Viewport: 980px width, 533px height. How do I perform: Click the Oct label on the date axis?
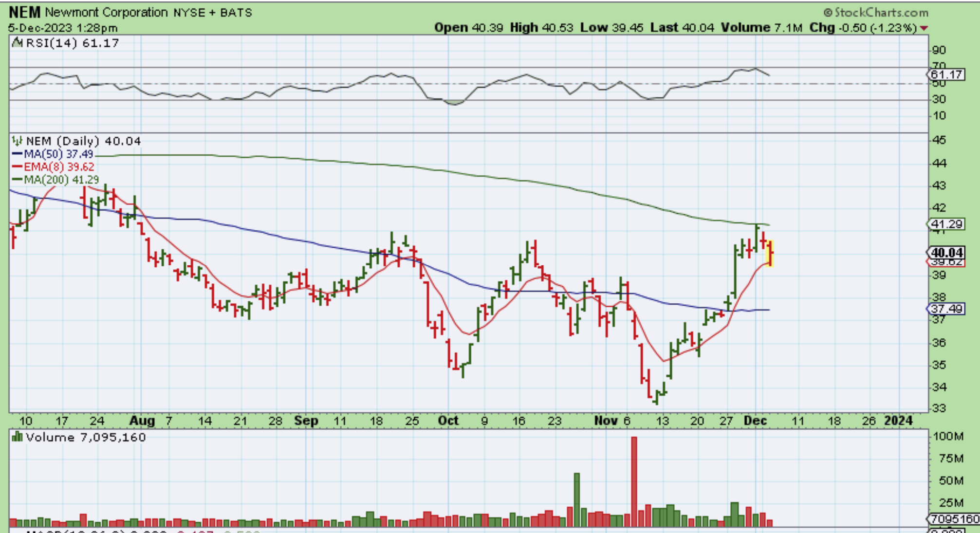pos(448,421)
